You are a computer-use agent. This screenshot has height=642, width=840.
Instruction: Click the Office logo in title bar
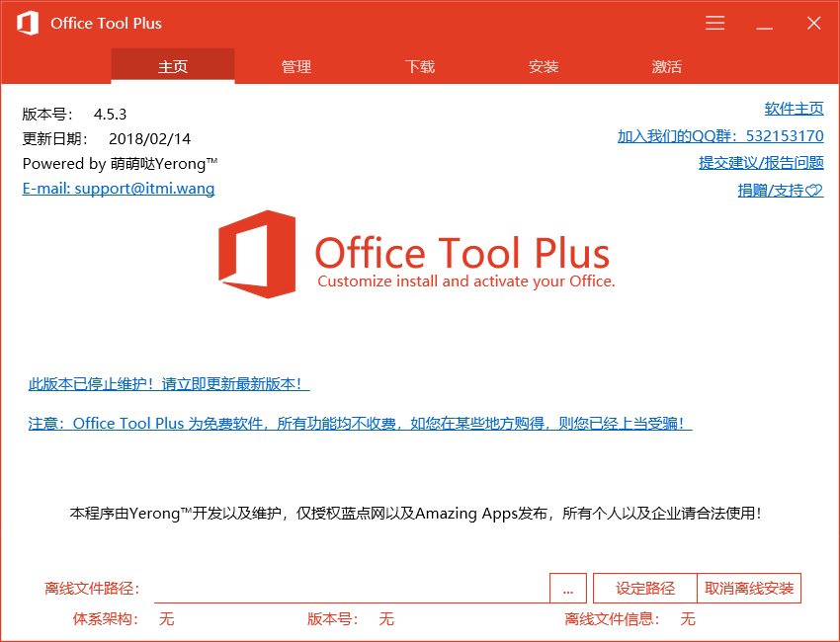[x=27, y=24]
